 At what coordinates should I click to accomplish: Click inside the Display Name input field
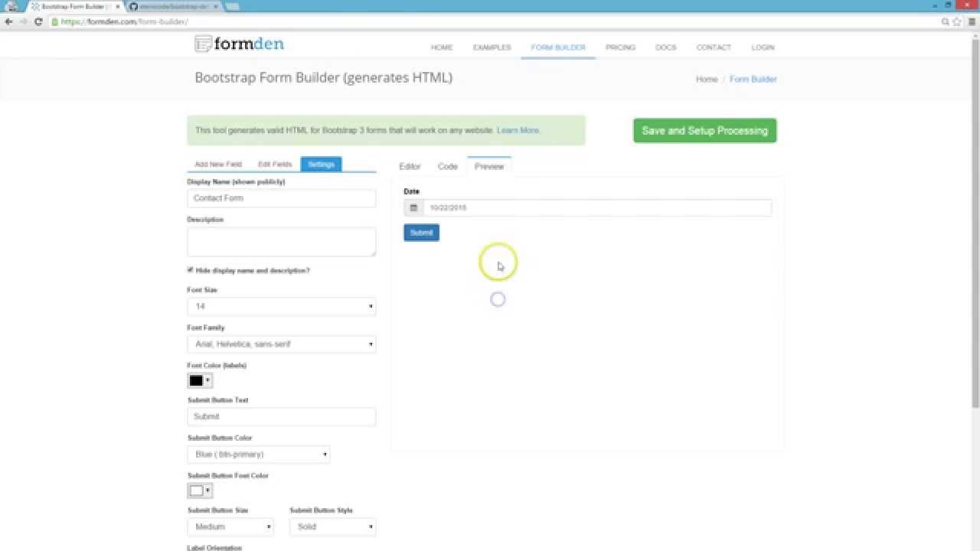pos(281,197)
